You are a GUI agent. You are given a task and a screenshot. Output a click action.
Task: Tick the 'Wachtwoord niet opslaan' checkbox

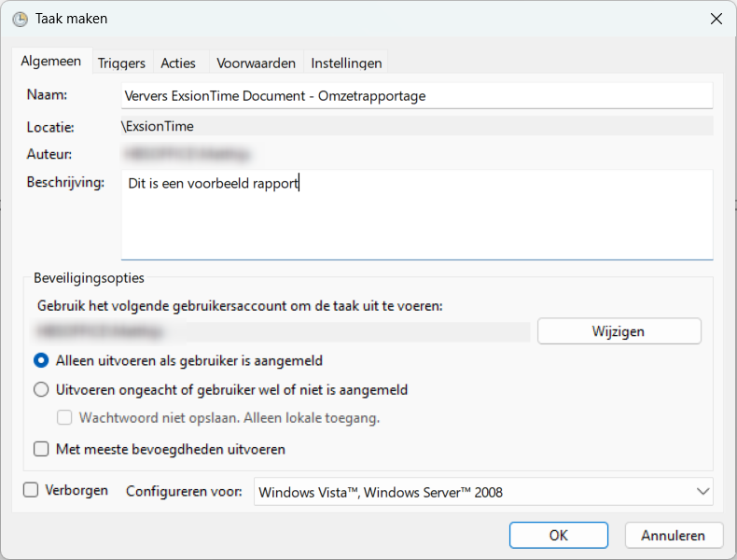(x=65, y=417)
